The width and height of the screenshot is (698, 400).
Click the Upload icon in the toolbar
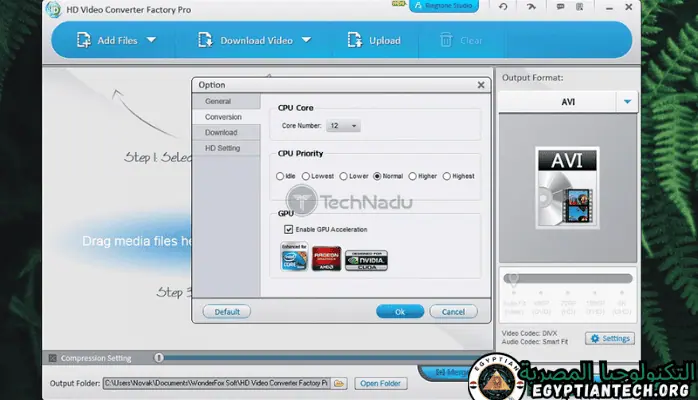(x=355, y=40)
